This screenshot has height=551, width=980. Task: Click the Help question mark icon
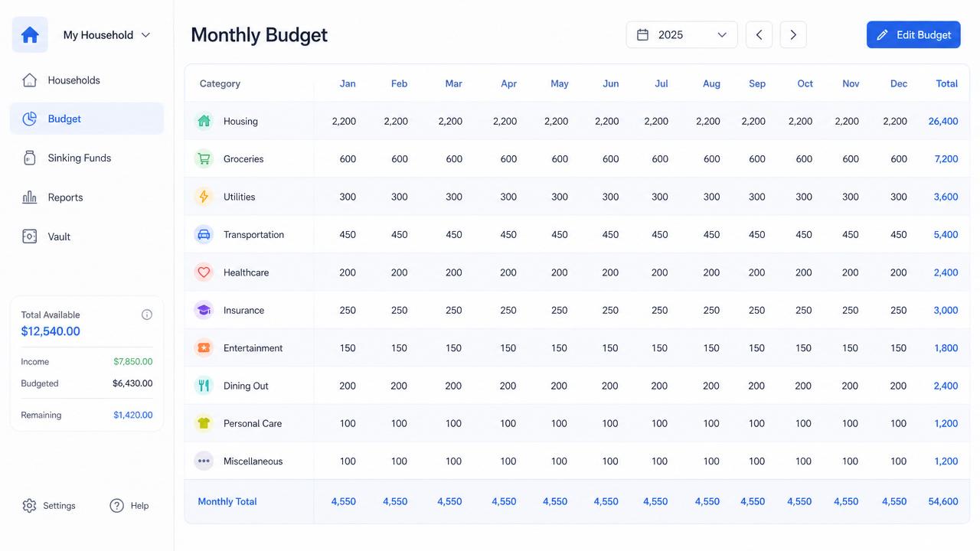[x=116, y=506]
